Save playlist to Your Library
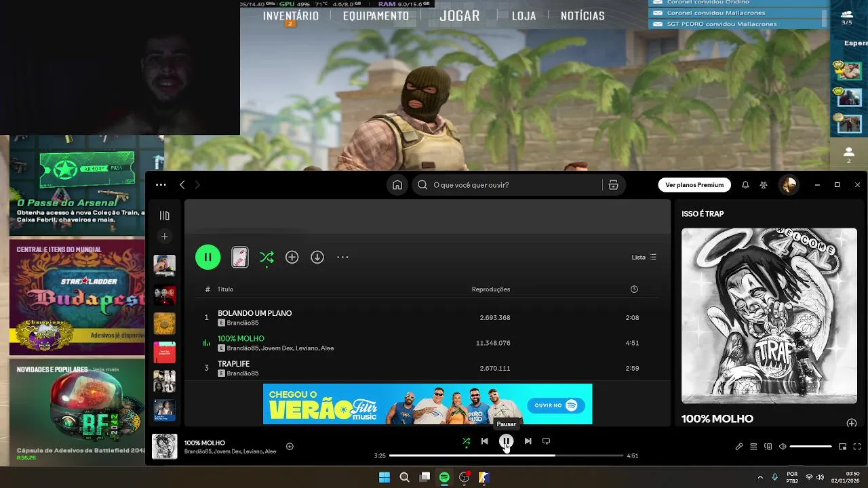The image size is (868, 488). 292,257
